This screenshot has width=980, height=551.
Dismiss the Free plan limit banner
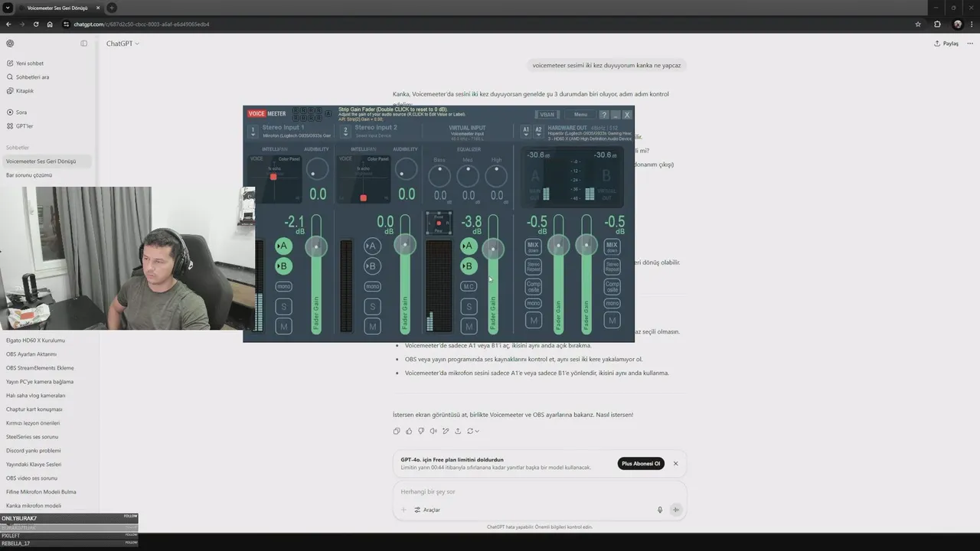tap(675, 464)
